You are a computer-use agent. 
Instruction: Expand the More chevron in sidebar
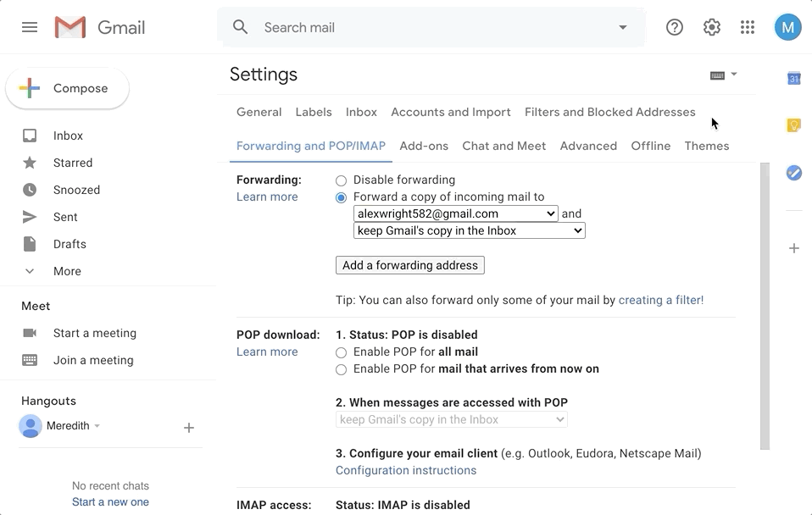[30, 271]
